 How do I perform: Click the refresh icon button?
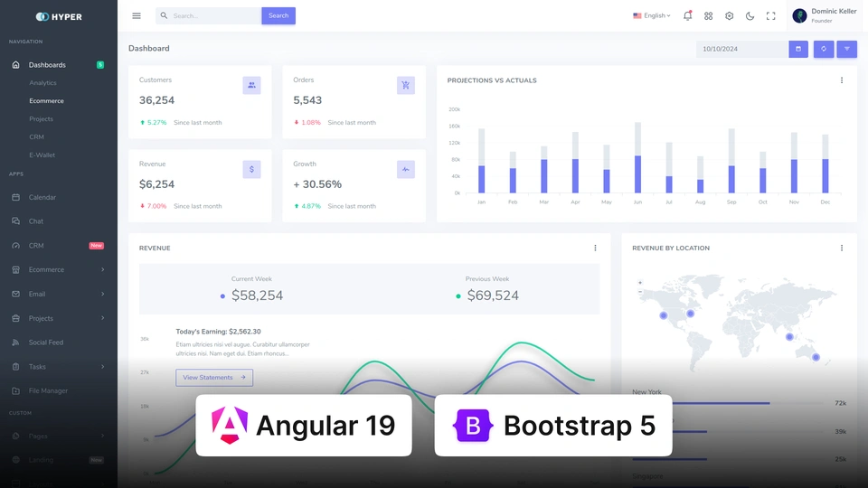coord(823,49)
